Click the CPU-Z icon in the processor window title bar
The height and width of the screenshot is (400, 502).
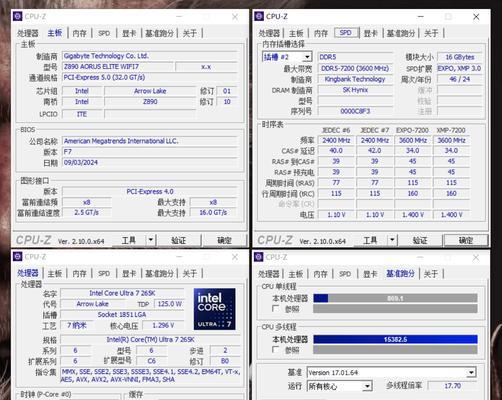[17, 257]
